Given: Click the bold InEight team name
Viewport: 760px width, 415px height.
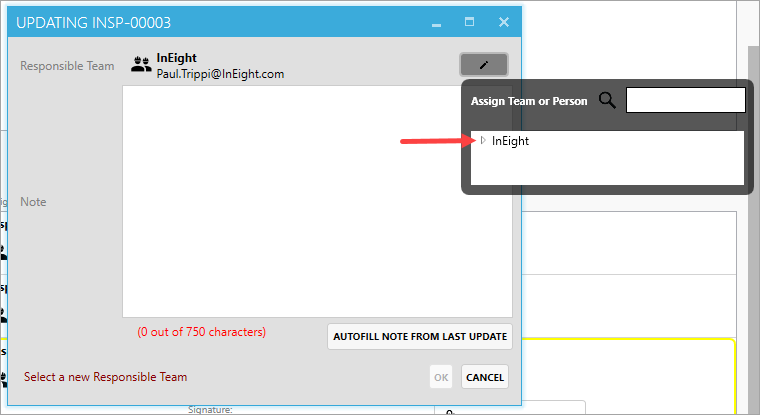Looking at the screenshot, I should pos(176,58).
